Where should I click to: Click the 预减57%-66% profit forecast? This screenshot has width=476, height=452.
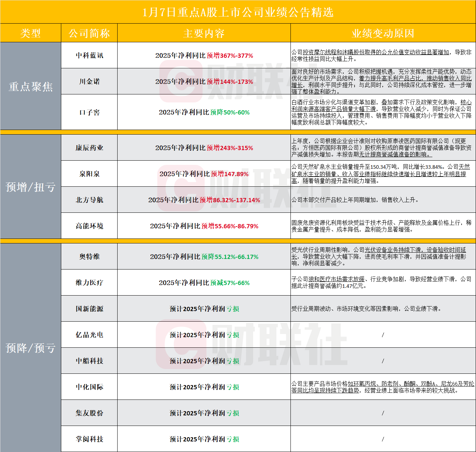(230, 283)
